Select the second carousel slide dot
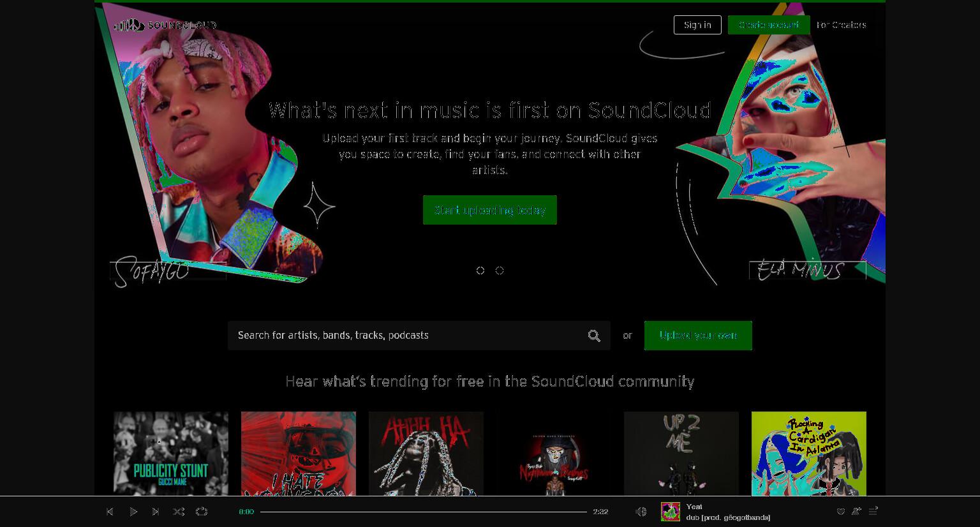 [500, 271]
